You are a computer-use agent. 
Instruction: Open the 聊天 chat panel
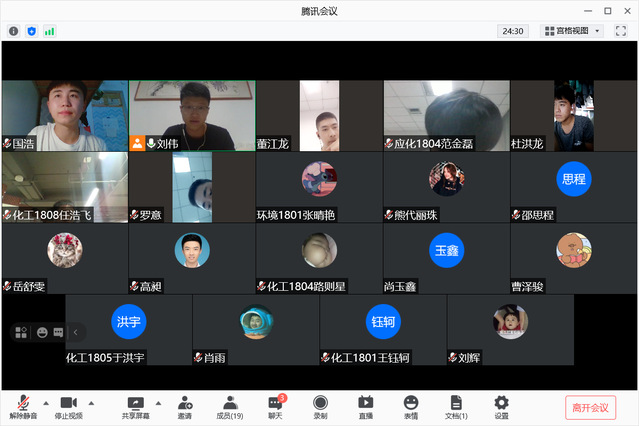275,405
